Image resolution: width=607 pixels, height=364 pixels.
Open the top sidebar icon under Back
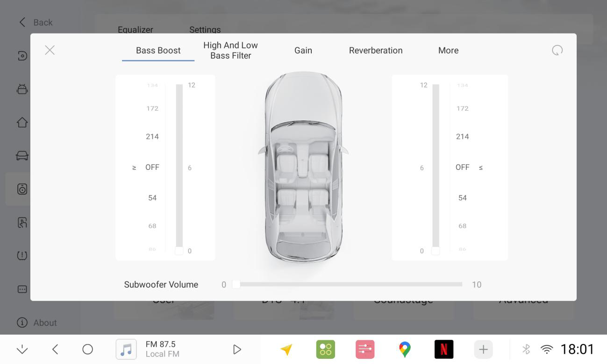[22, 56]
